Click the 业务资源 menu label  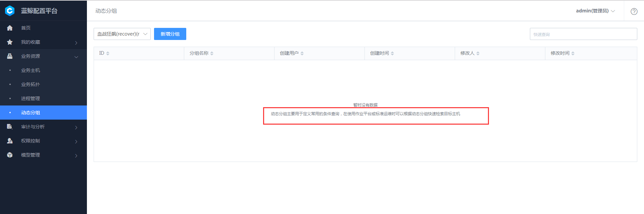pyautogui.click(x=31, y=56)
